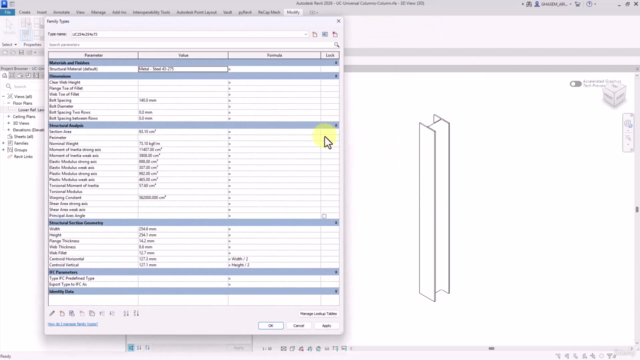Click the Structural Material value field
Viewport: 640px width, 360px height.
183,69
